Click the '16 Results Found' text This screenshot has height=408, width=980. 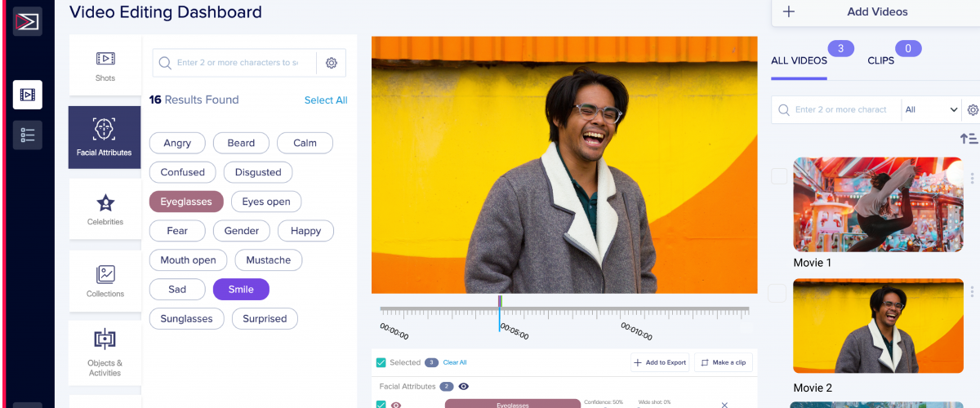click(194, 100)
